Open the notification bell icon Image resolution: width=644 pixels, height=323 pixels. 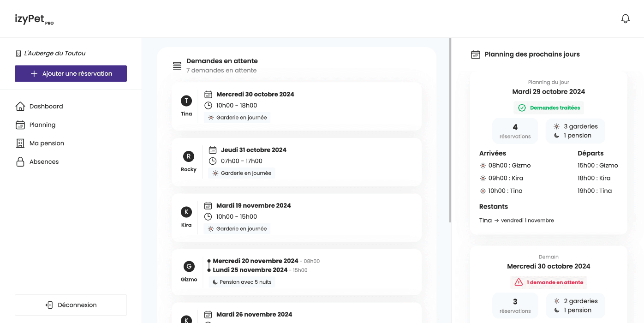(625, 18)
